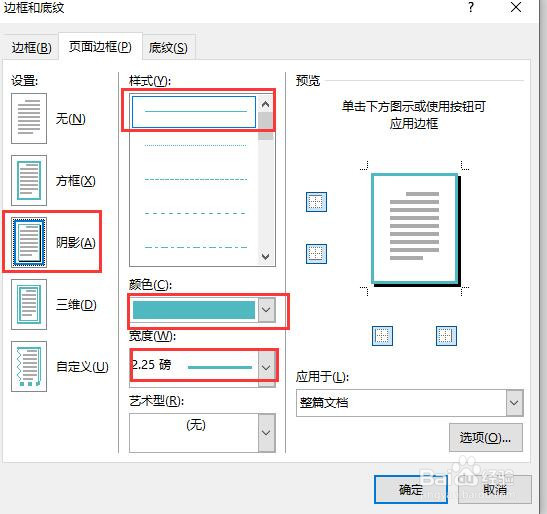Screen dimensions: 547x514
Task: Toggle the left border button in preview
Action: [382, 336]
